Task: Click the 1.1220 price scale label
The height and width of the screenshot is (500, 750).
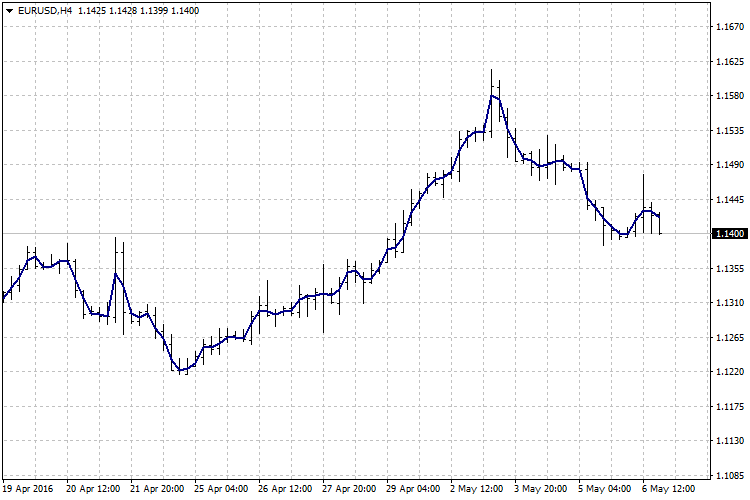Action: tap(730, 371)
